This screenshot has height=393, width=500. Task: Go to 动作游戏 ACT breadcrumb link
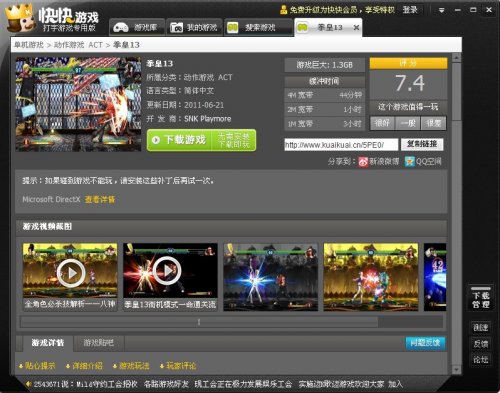pyautogui.click(x=78, y=45)
